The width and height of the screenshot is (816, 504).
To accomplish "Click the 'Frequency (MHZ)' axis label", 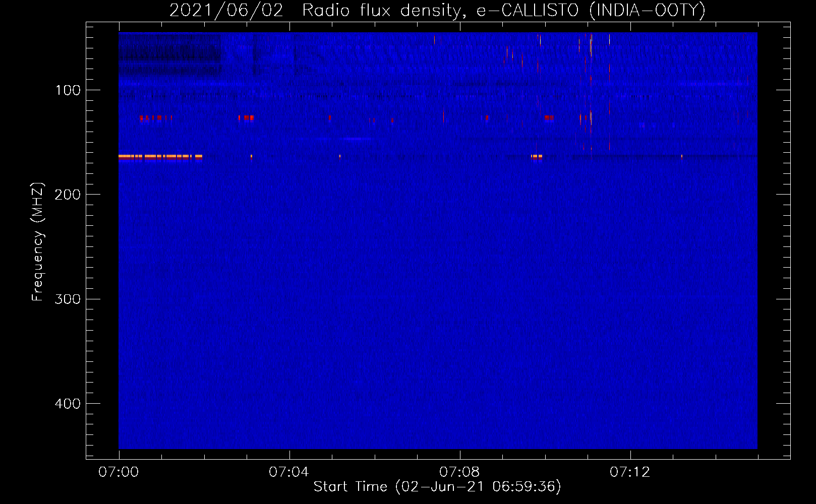I will [x=38, y=242].
